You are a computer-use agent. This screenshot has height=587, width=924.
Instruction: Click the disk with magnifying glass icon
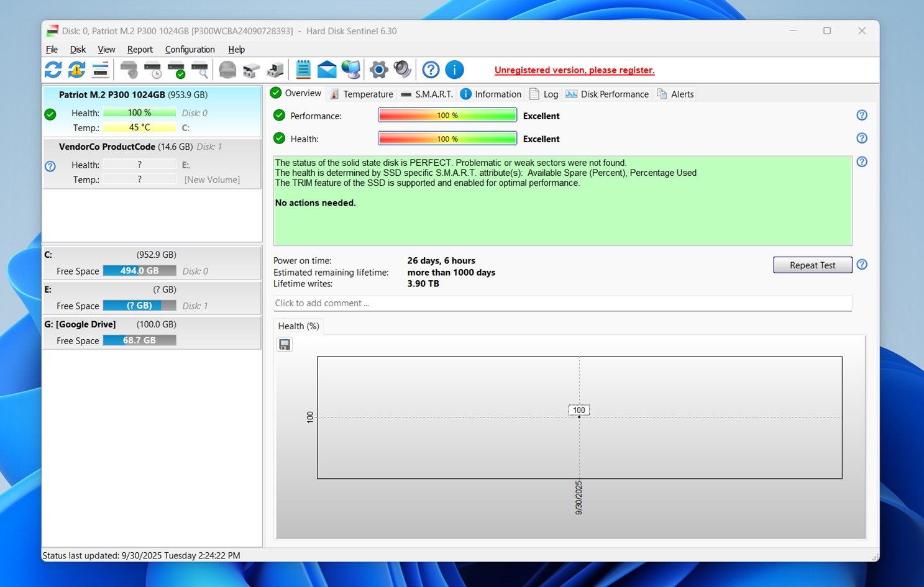pos(199,70)
